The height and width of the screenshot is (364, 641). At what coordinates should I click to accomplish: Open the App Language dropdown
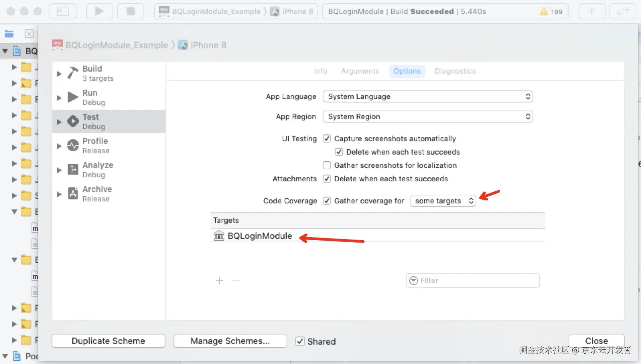coord(428,97)
